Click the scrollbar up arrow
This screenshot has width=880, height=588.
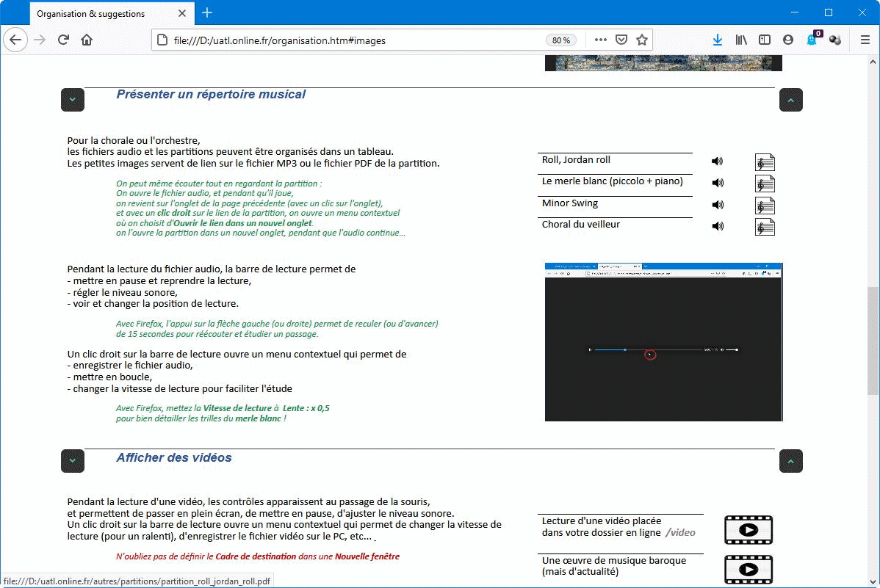[x=873, y=62]
